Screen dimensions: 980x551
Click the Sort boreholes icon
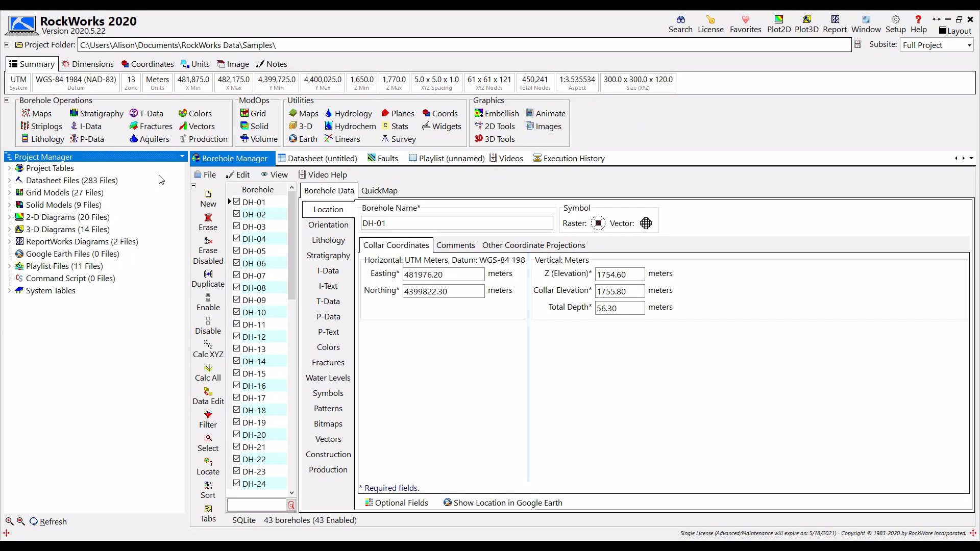click(208, 490)
